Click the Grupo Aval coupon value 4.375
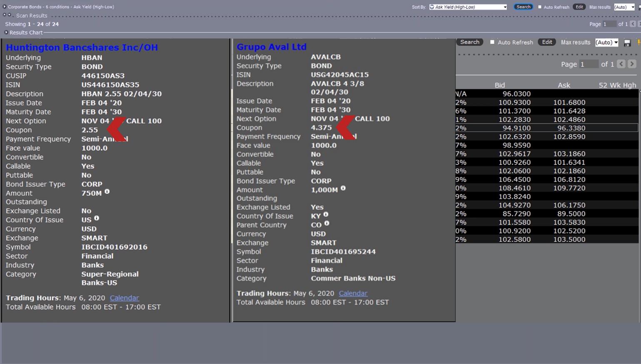 [x=321, y=127]
